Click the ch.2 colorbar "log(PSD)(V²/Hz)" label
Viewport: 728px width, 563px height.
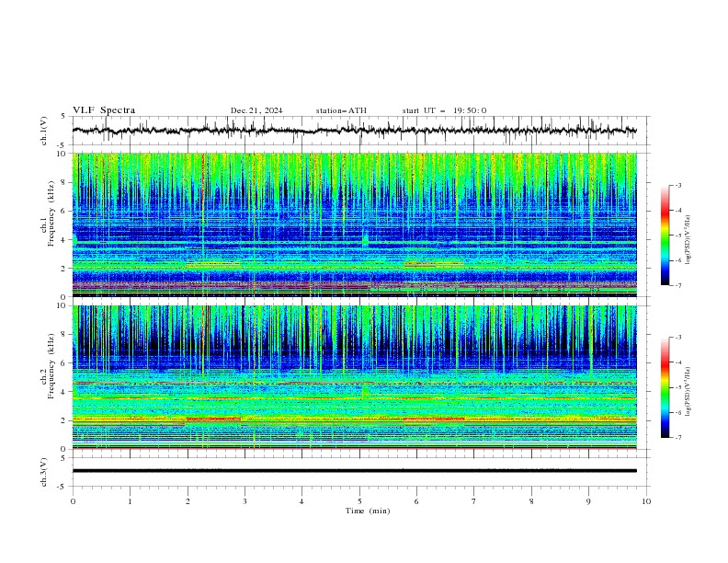click(x=688, y=391)
